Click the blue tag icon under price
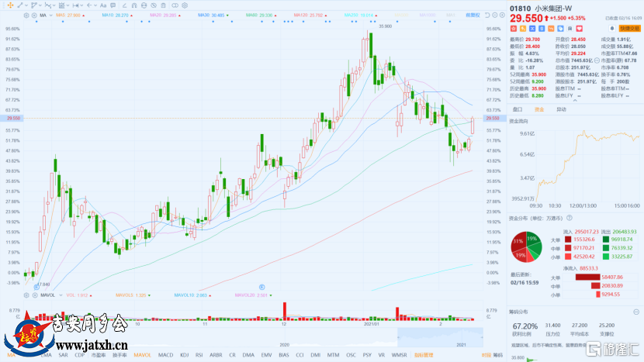 tap(561, 29)
